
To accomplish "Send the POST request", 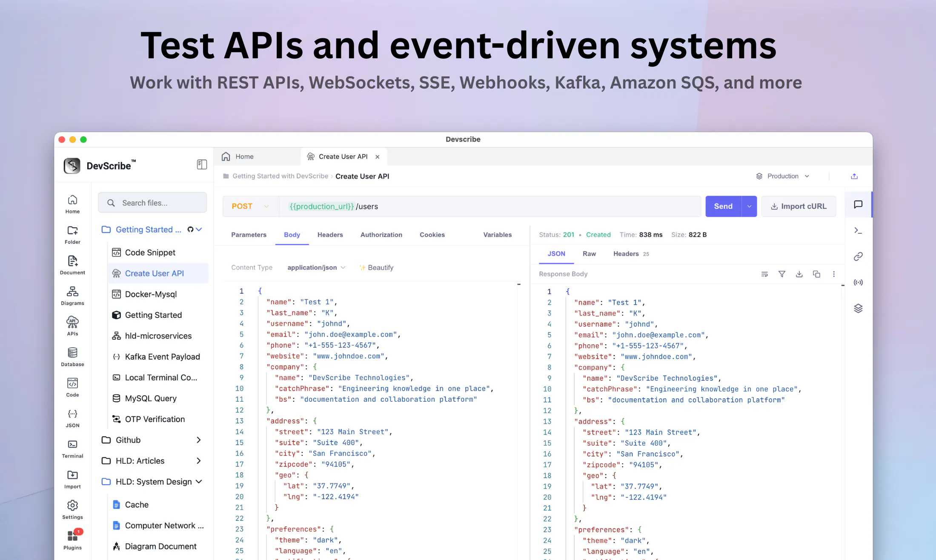I will pos(723,206).
